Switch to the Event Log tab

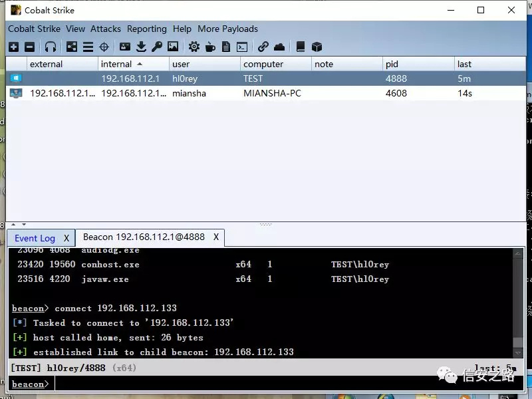[35, 238]
